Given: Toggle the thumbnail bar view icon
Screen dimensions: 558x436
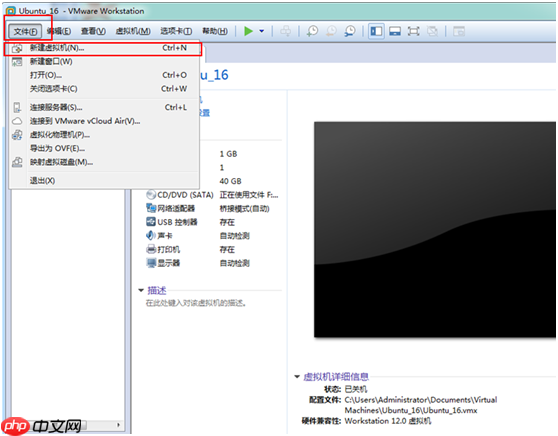Looking at the screenshot, I should click(x=395, y=31).
